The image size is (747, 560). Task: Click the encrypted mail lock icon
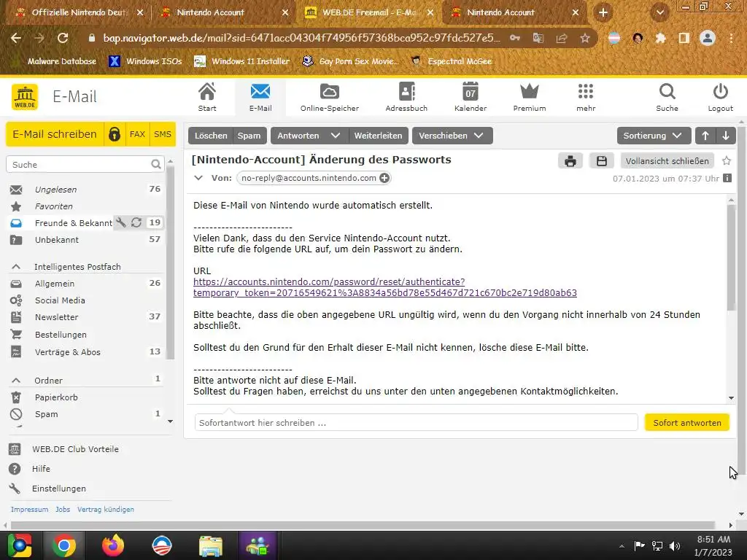point(115,134)
